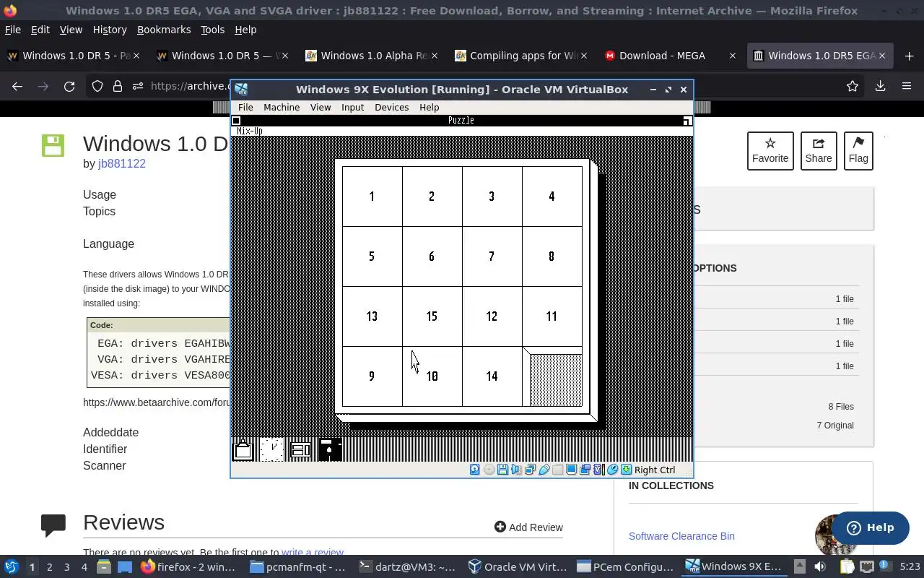Switch to the PCem Configuration taskbar window
The width and height of the screenshot is (924, 578).
pos(624,567)
